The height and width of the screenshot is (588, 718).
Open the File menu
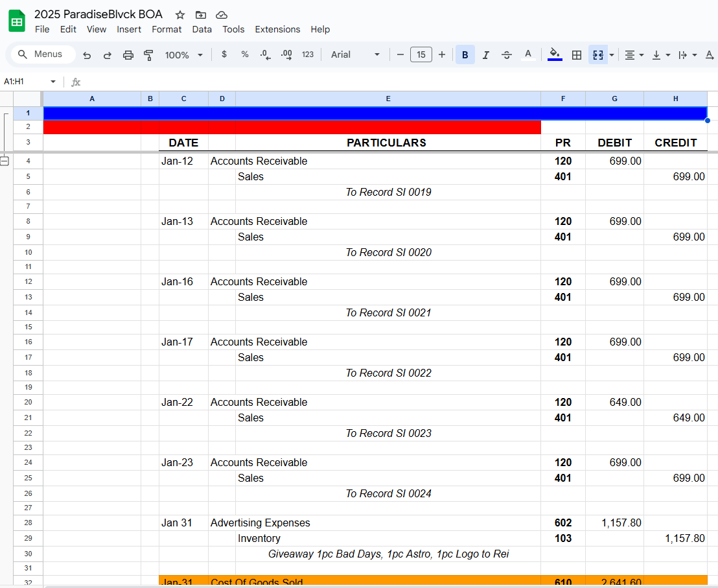click(42, 29)
